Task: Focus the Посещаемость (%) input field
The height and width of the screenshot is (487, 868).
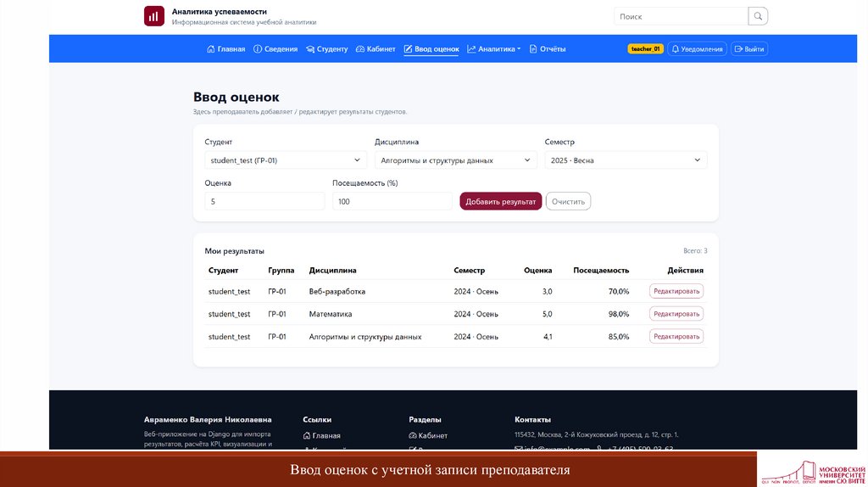Action: (x=392, y=201)
